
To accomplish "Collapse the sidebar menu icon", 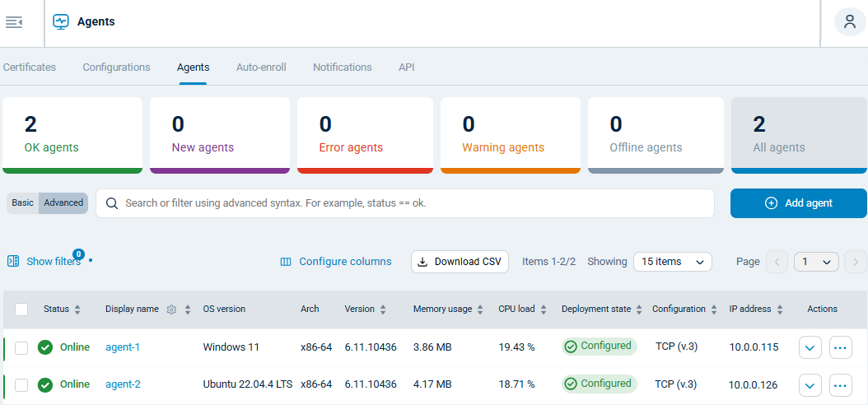I will click(x=14, y=22).
